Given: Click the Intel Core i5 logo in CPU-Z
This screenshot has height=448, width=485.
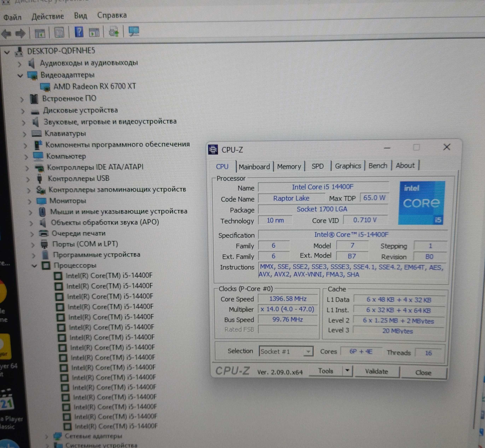Looking at the screenshot, I should click(422, 203).
